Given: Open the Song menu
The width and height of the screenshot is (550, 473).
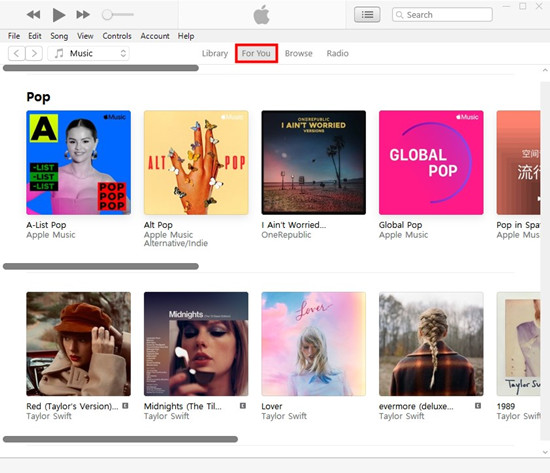Looking at the screenshot, I should pos(59,36).
